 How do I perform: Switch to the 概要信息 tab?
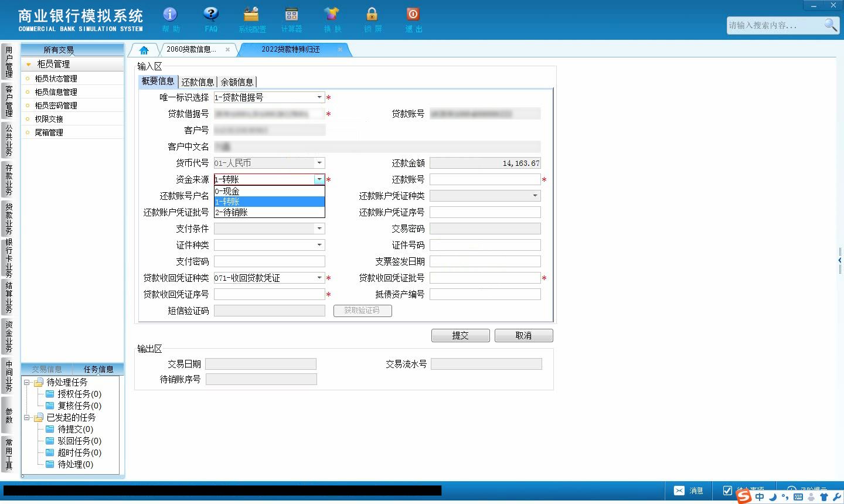click(x=158, y=81)
